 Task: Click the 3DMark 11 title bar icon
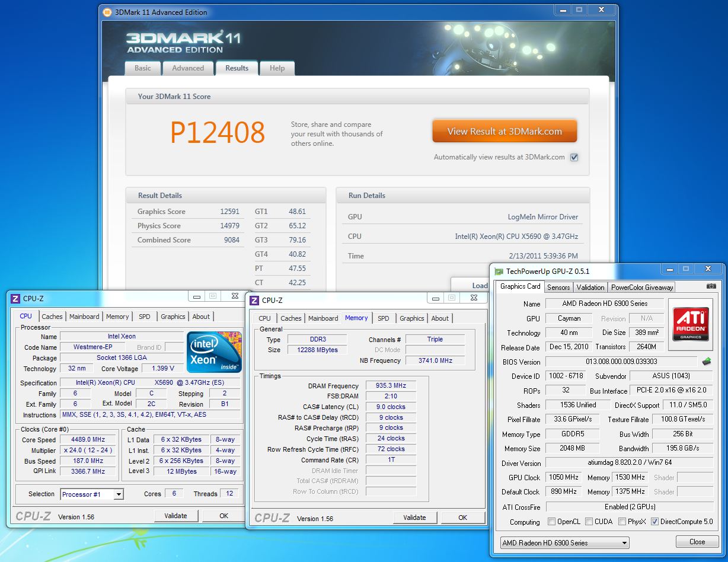[107, 12]
